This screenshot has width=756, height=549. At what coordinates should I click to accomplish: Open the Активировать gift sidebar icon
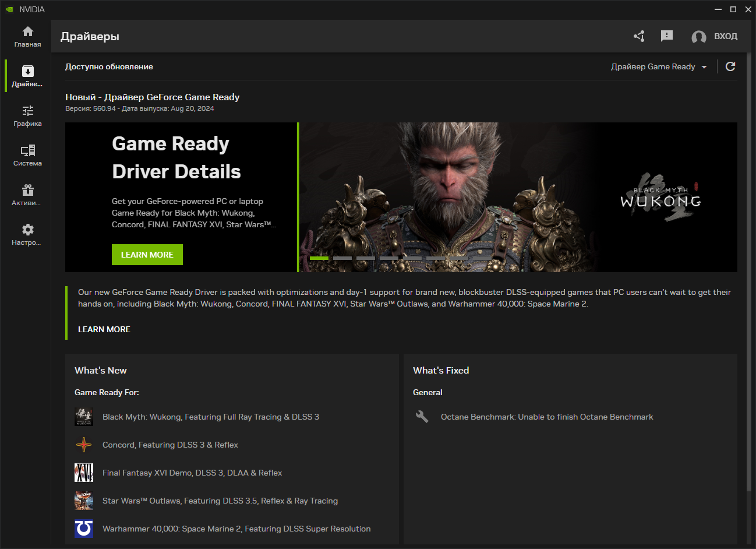point(27,195)
